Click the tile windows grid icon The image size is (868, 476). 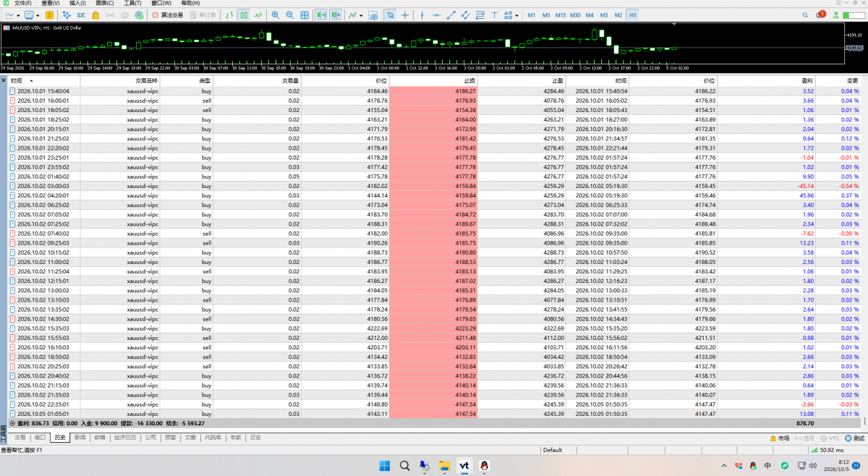pyautogui.click(x=305, y=14)
